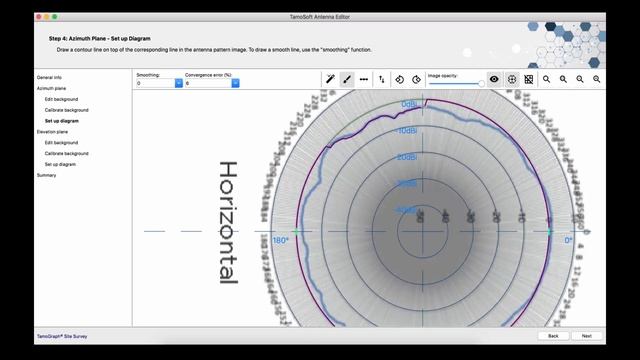The height and width of the screenshot is (360, 640).
Task: Rotate diagram counterclockwise
Action: pyautogui.click(x=400, y=80)
